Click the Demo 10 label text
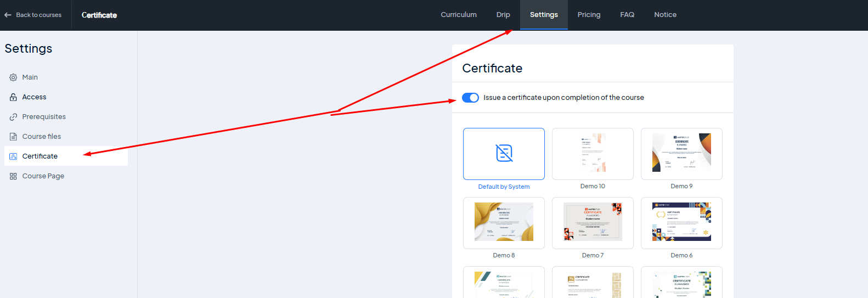This screenshot has width=868, height=298. (593, 186)
